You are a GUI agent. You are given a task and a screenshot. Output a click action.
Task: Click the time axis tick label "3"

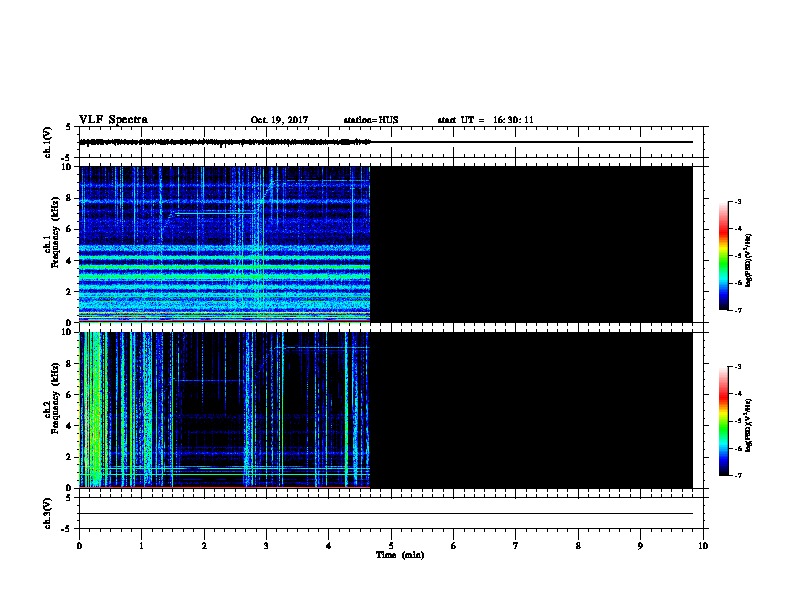click(266, 546)
